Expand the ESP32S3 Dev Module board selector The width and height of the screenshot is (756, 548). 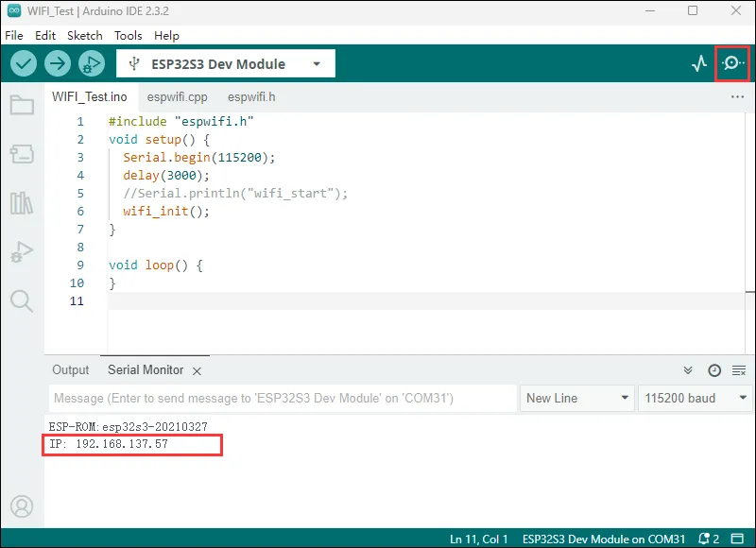click(x=225, y=64)
